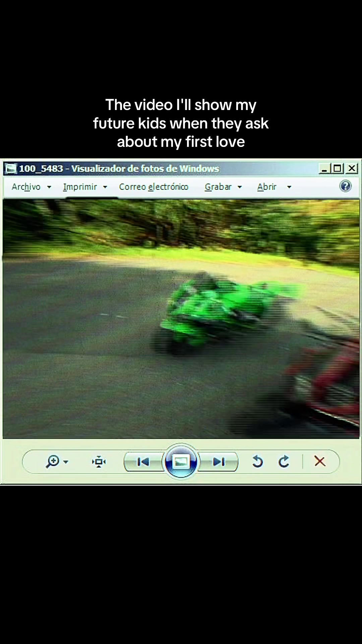The height and width of the screenshot is (644, 362).
Task: Open the help question mark icon
Action: pos(345,186)
